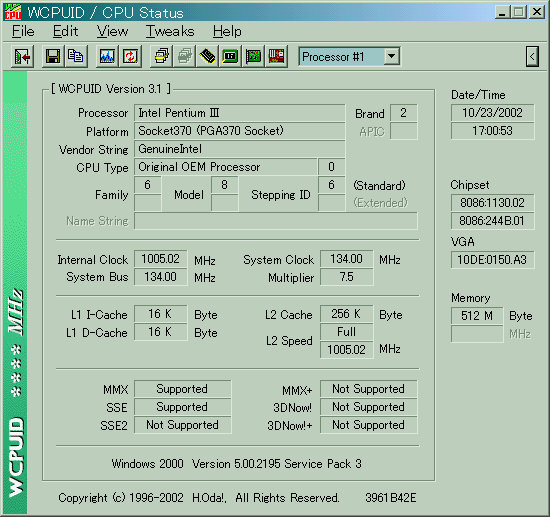Image resolution: width=550 pixels, height=517 pixels.
Task: Open the green PCI card devices icon
Action: [253, 56]
